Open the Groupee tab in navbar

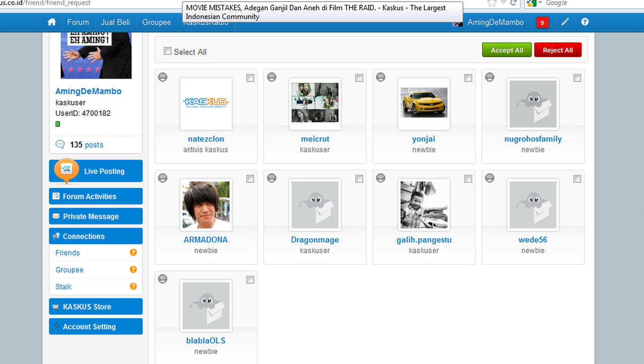[x=156, y=22]
